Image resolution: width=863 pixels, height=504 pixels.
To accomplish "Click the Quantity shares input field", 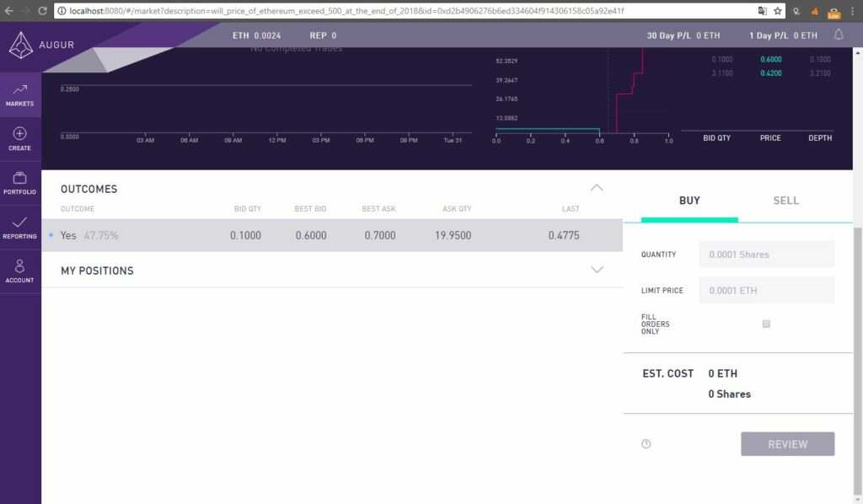I will coord(766,254).
